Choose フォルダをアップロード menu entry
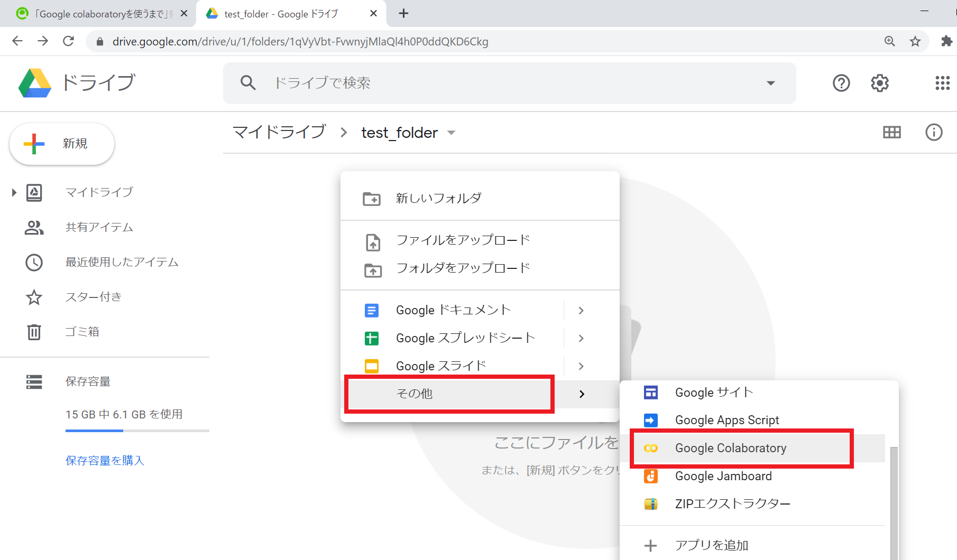Viewport: 957px width, 560px height. 480,268
